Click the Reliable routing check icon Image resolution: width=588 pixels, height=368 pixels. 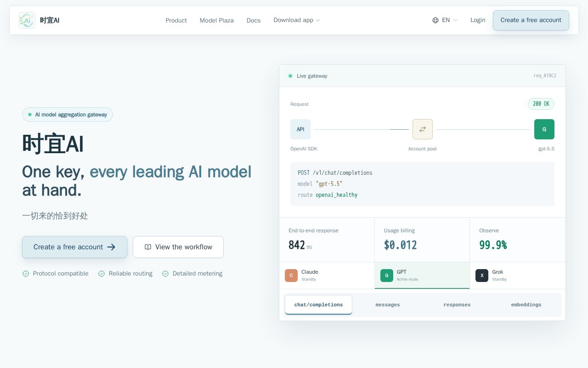(x=102, y=274)
